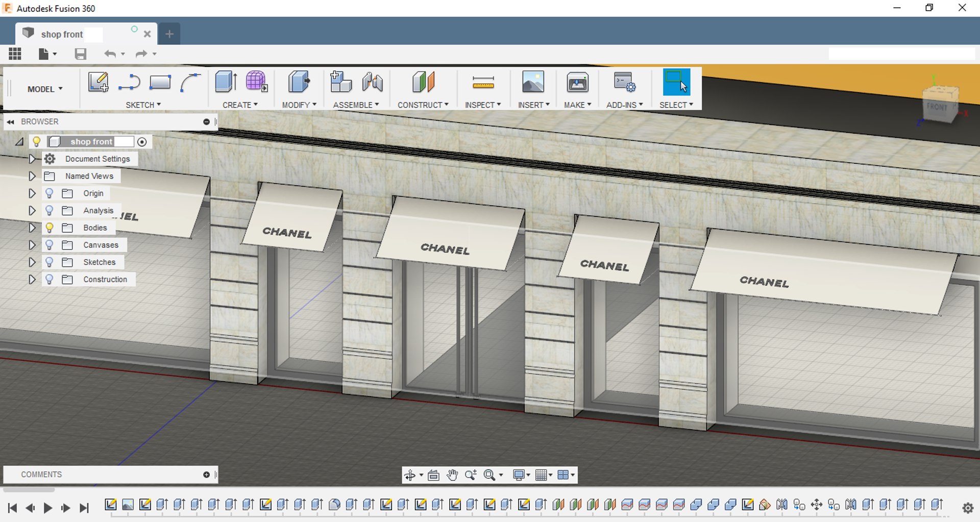This screenshot has height=522, width=980.
Task: Toggle visibility bulb for Canvases folder
Action: (x=49, y=245)
